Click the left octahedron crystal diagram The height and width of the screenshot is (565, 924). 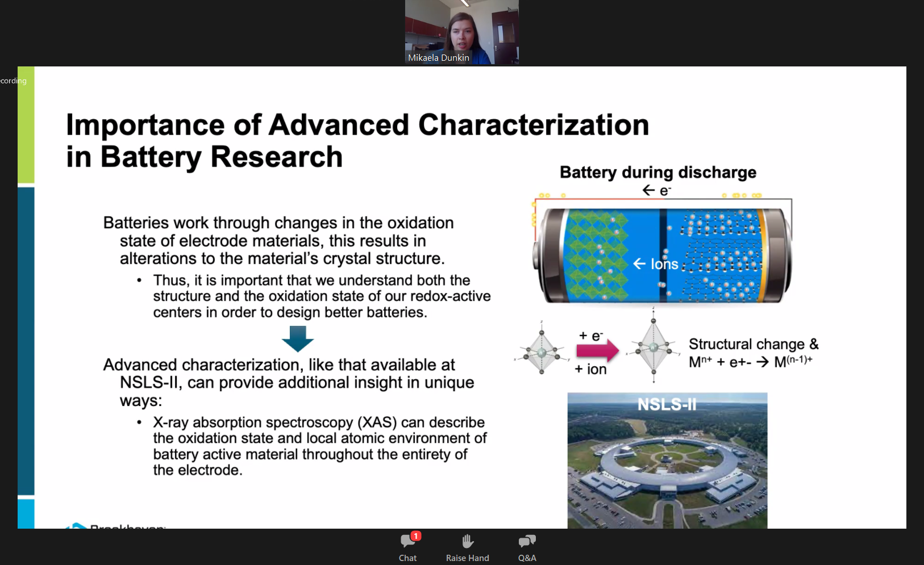point(542,353)
